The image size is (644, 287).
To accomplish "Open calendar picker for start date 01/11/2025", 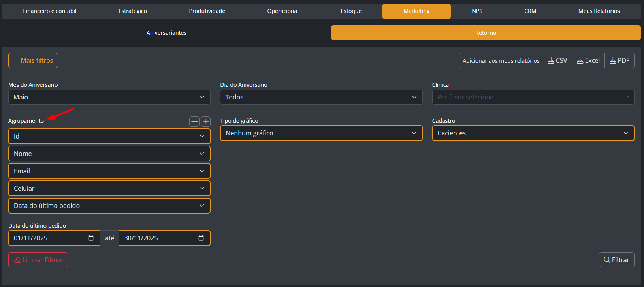I will coord(91,238).
